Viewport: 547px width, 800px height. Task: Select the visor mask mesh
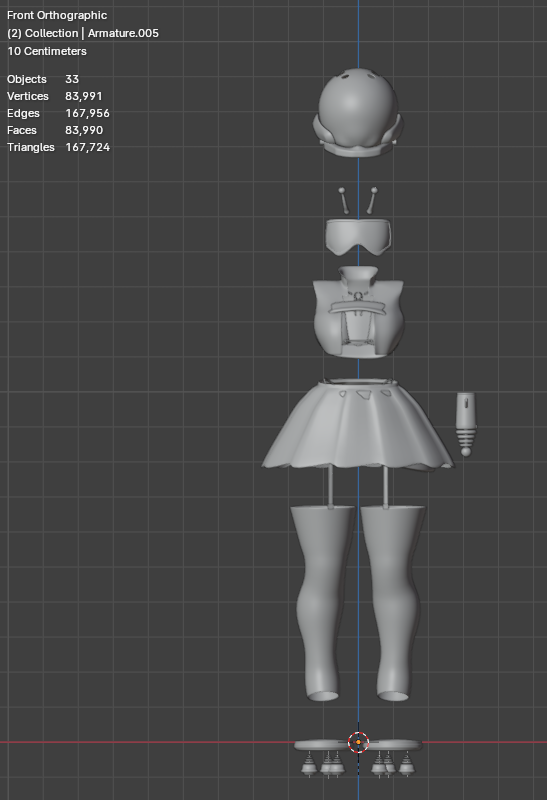358,236
